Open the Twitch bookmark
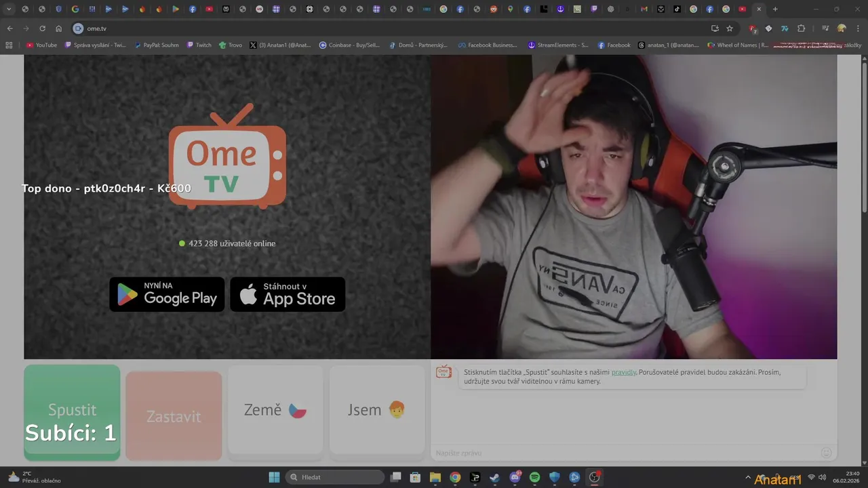 pos(199,45)
